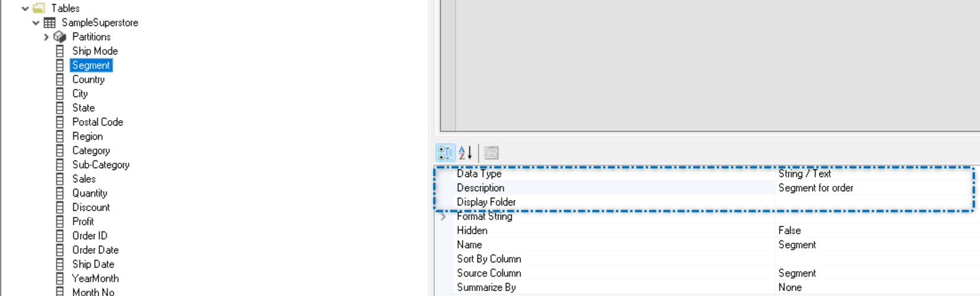Click the Tables folder icon
980x296 pixels.
pos(39,8)
